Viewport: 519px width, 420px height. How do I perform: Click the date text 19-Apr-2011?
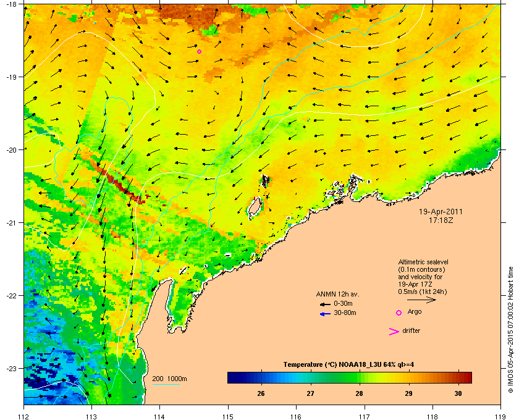pyautogui.click(x=441, y=212)
